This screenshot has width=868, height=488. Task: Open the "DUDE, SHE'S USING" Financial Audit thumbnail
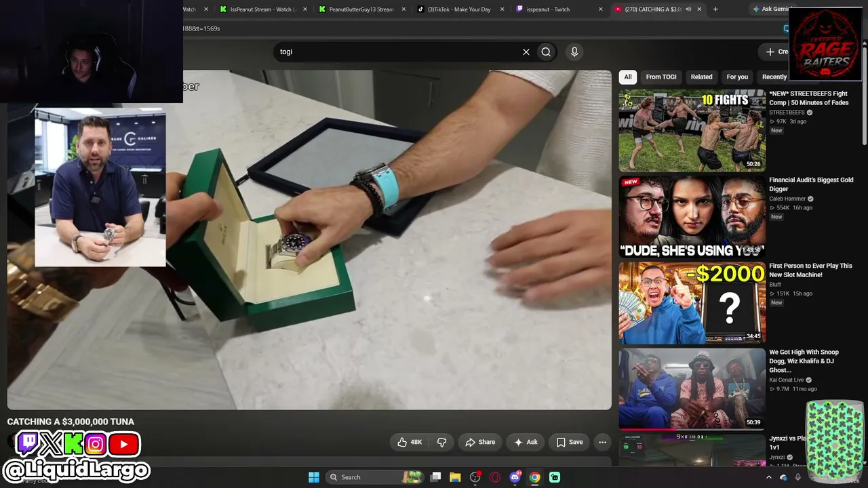click(x=692, y=216)
